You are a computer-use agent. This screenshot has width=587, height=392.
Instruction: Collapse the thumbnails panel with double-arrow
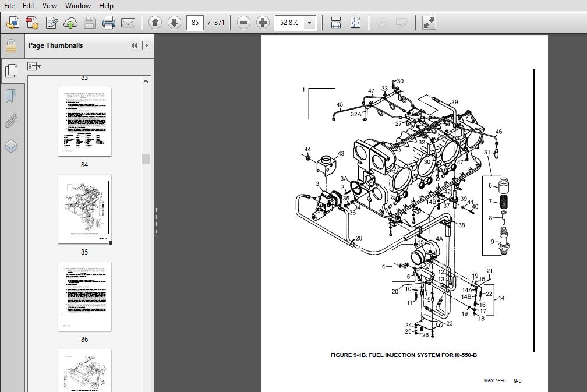click(x=135, y=45)
